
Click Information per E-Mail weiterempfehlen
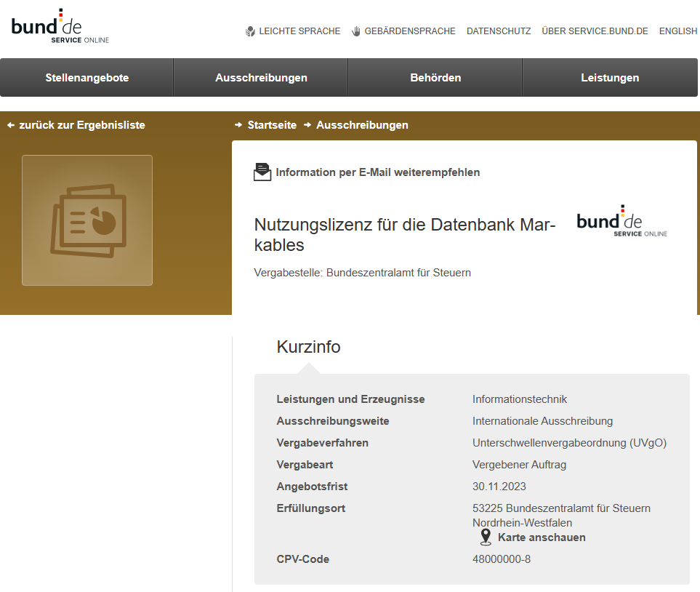coord(378,172)
